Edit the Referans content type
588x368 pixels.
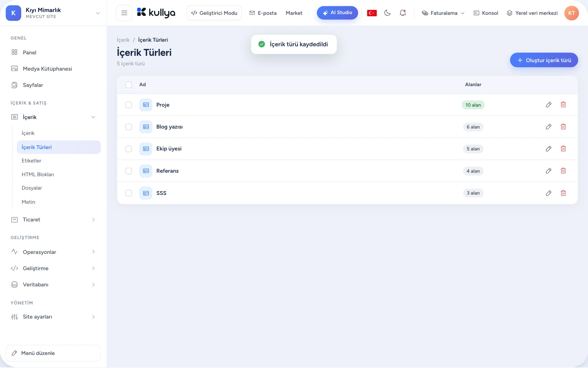548,171
